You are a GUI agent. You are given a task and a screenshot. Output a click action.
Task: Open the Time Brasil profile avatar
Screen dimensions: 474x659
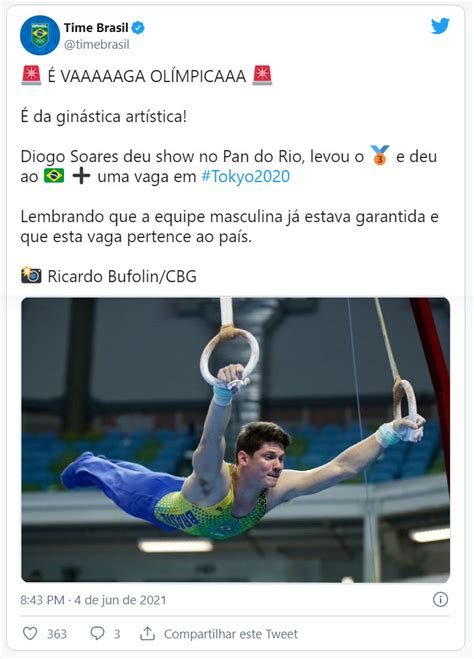pyautogui.click(x=40, y=35)
